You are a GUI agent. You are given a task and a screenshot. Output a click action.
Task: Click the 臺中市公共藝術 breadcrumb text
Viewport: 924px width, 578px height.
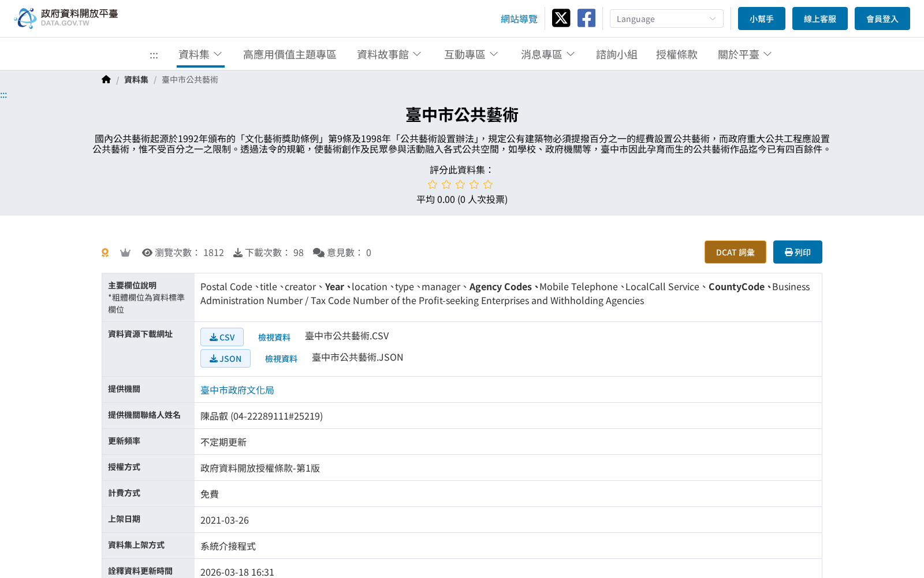190,79
